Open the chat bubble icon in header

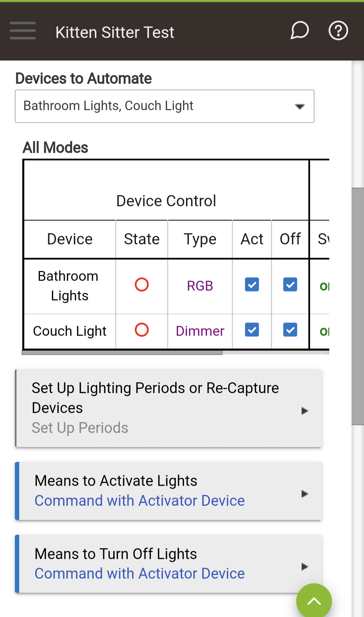click(x=300, y=31)
